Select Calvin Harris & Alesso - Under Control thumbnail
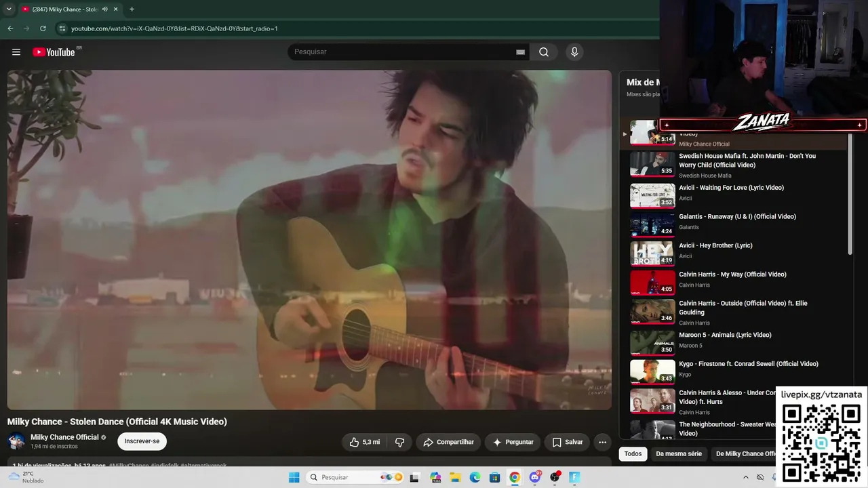 (652, 401)
